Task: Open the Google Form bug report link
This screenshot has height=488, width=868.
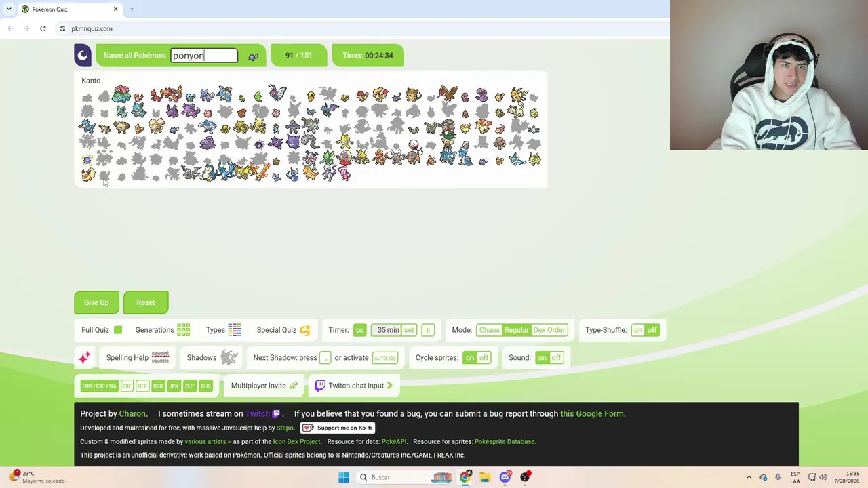Action: tap(592, 413)
